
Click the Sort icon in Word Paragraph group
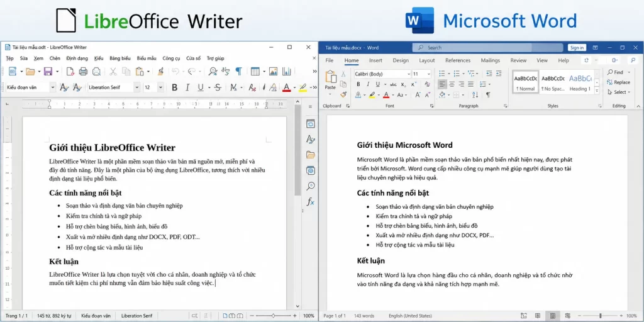tap(475, 95)
